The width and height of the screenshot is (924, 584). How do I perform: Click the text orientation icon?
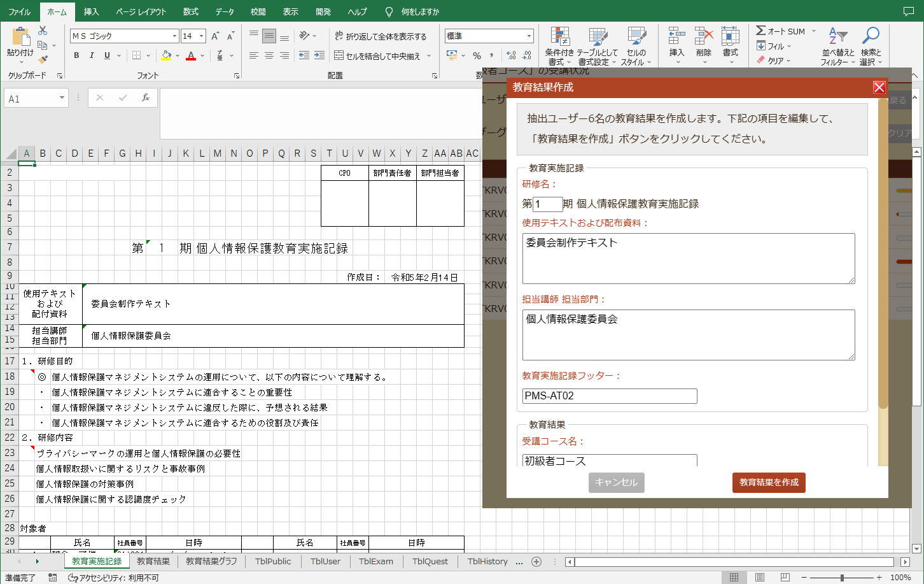point(305,36)
